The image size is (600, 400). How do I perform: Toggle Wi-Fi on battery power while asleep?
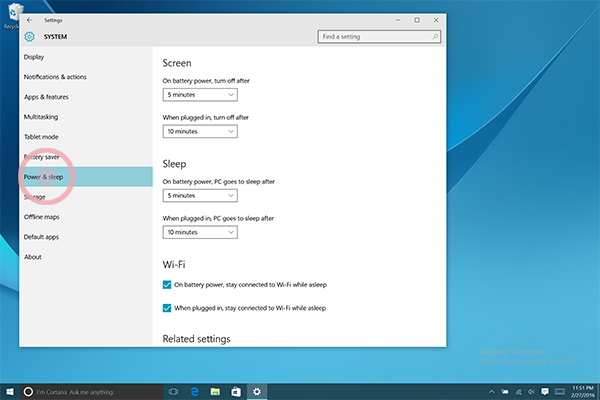pos(167,285)
